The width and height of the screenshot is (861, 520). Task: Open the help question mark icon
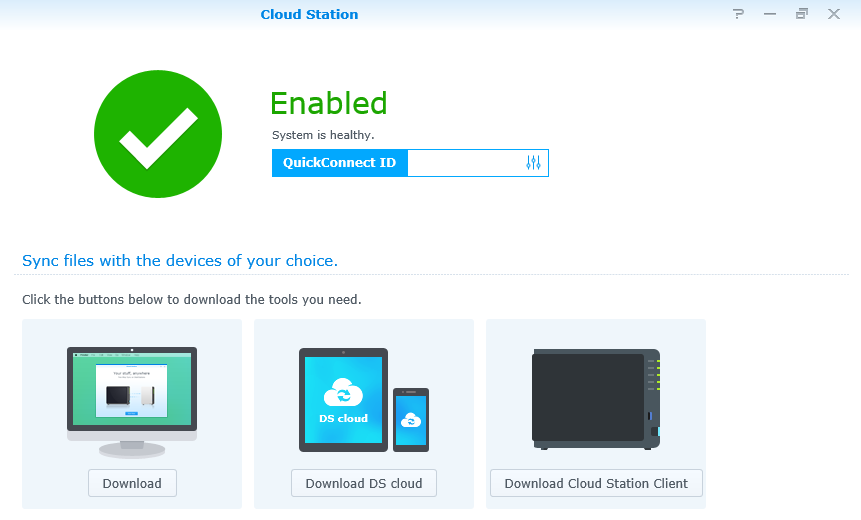click(738, 14)
